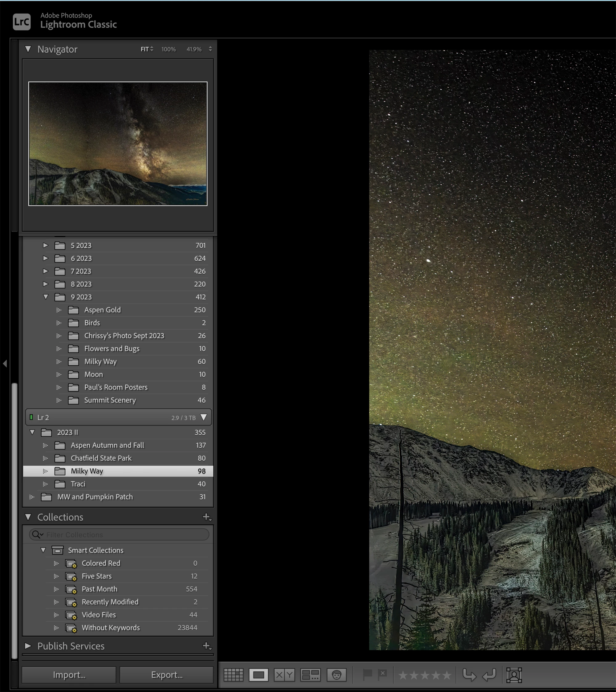
Task: Rotate photo counter-clockwise icon
Action: click(469, 675)
